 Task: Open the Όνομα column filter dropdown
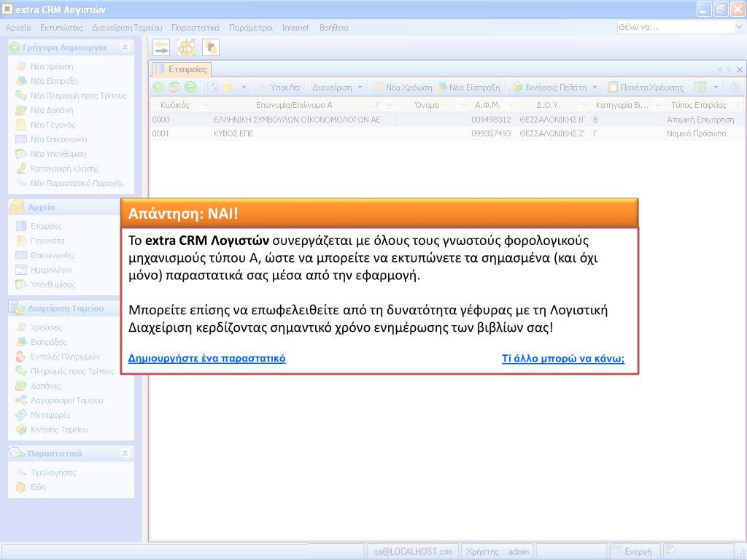click(x=462, y=105)
